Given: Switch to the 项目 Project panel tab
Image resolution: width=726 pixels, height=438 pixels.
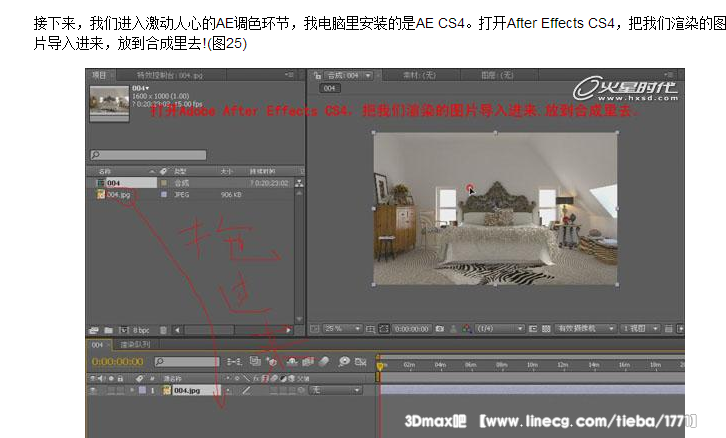Looking at the screenshot, I should click(99, 75).
